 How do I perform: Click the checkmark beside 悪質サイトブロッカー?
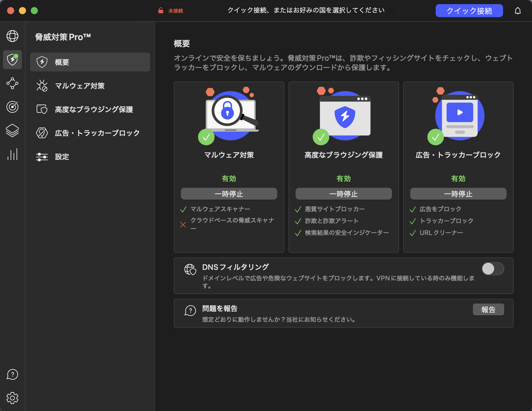click(x=298, y=209)
